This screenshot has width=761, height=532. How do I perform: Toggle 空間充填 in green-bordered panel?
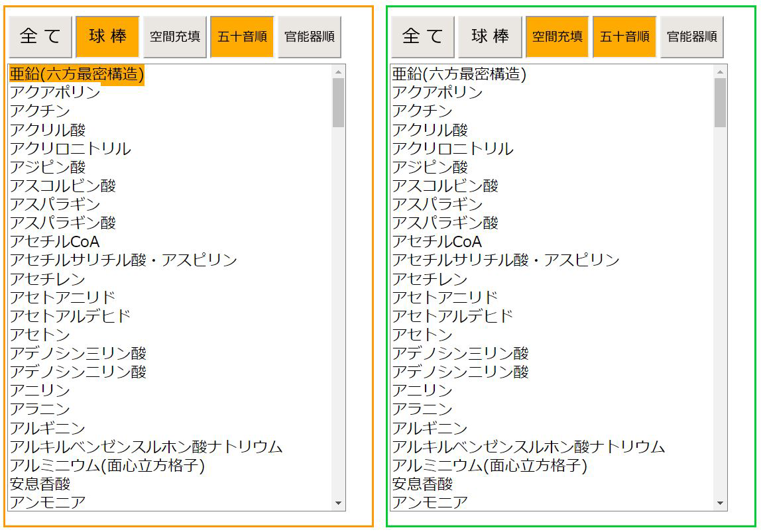pyautogui.click(x=557, y=36)
